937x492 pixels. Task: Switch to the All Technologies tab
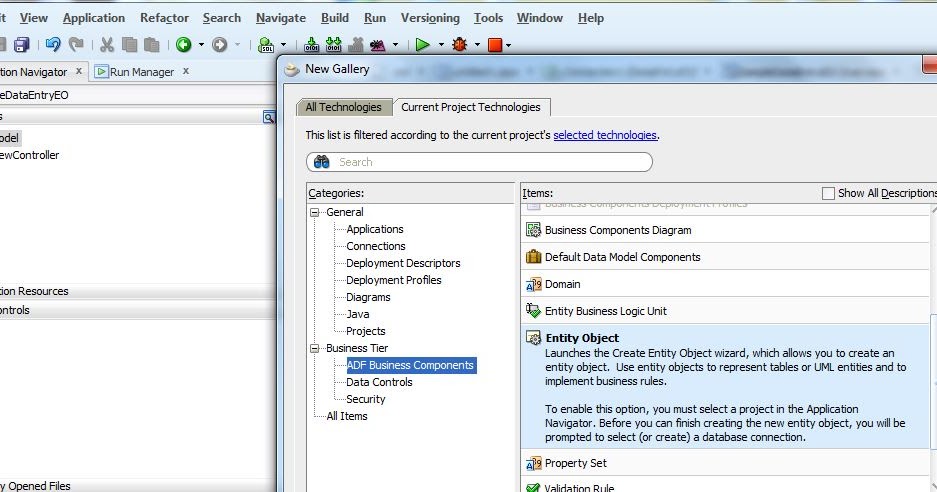click(x=344, y=107)
